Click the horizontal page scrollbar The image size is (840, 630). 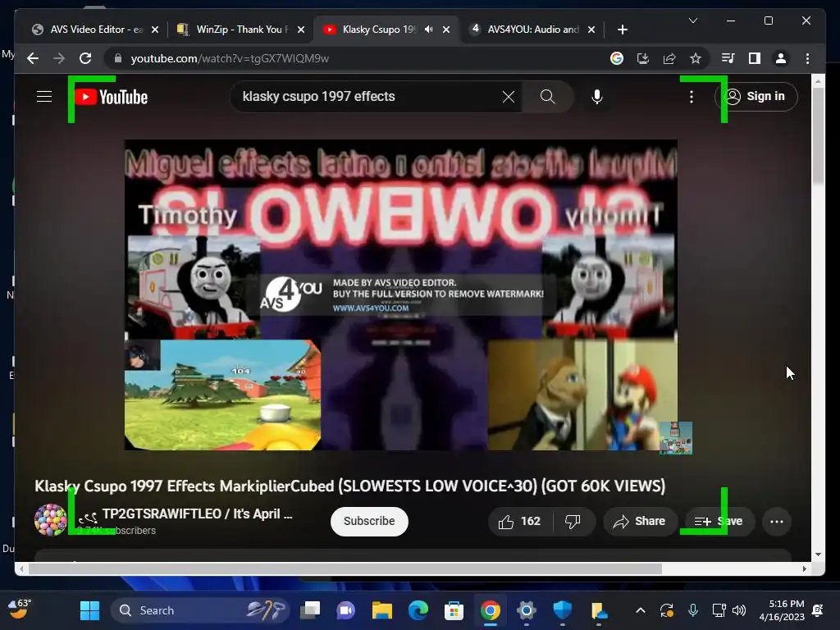click(345, 569)
